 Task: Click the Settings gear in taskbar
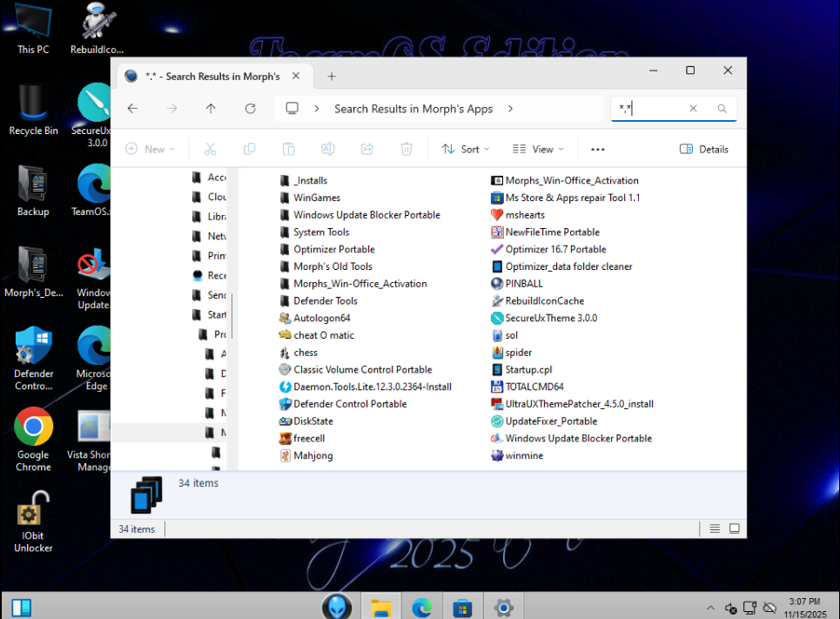click(503, 607)
